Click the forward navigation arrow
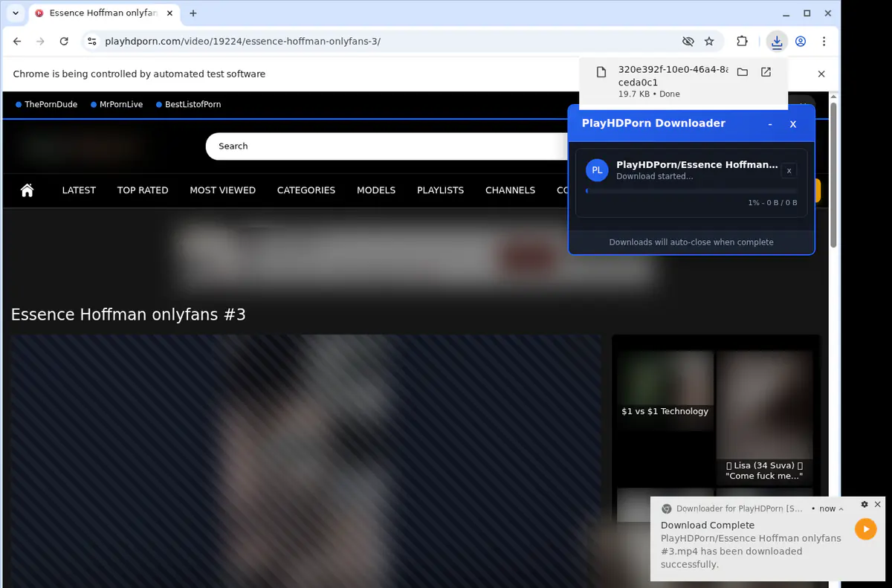Screen dimensions: 892x588 tap(41, 42)
